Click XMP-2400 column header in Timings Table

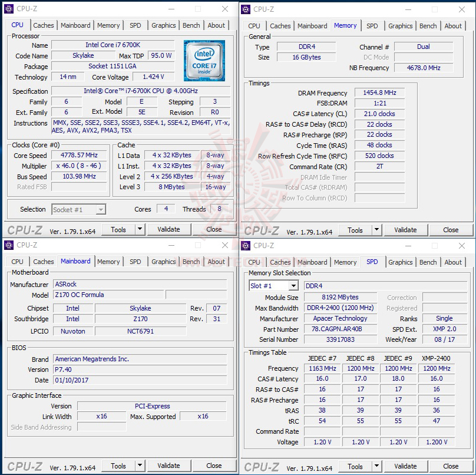pos(436,358)
